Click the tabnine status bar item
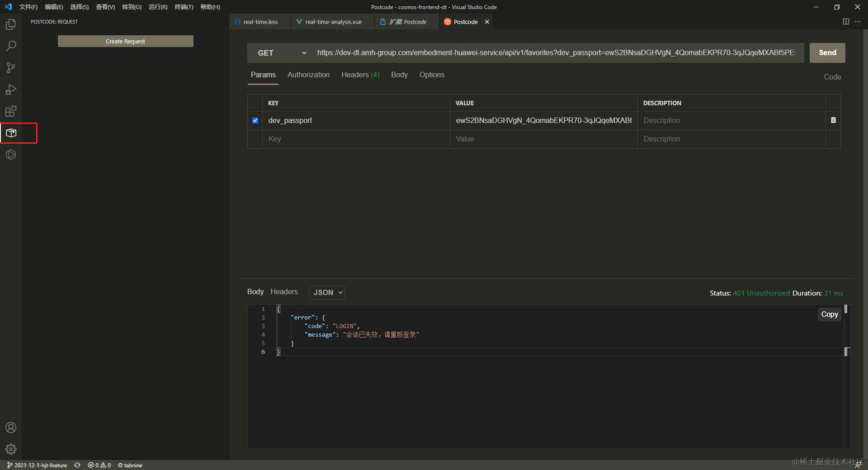The height and width of the screenshot is (470, 868). pos(130,465)
